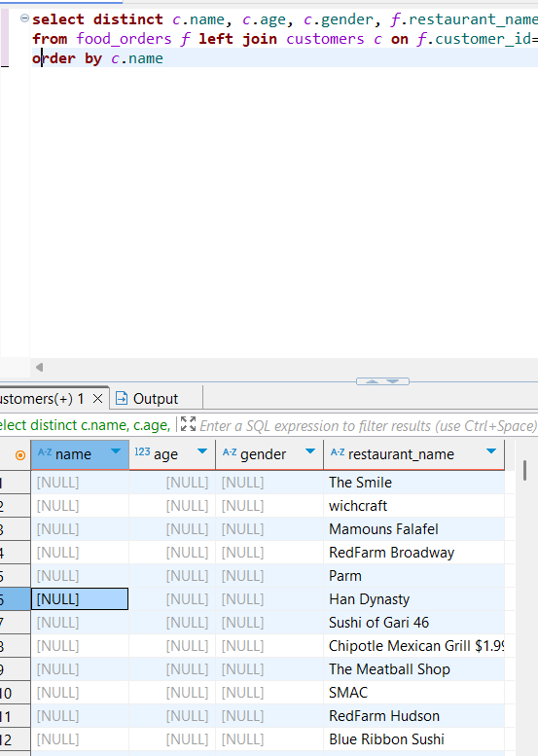Screen dimensions: 538x756
Task: Click the green query text label above grid
Action: tap(86, 425)
